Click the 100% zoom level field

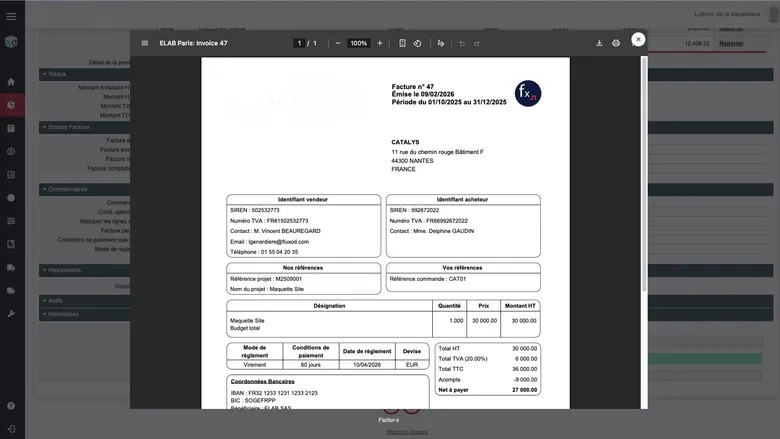coord(359,43)
